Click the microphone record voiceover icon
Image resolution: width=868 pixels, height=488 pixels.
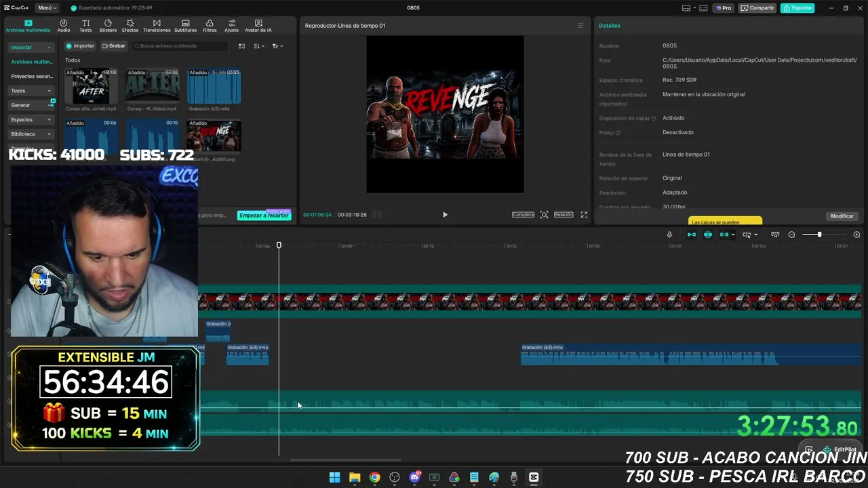(x=669, y=235)
